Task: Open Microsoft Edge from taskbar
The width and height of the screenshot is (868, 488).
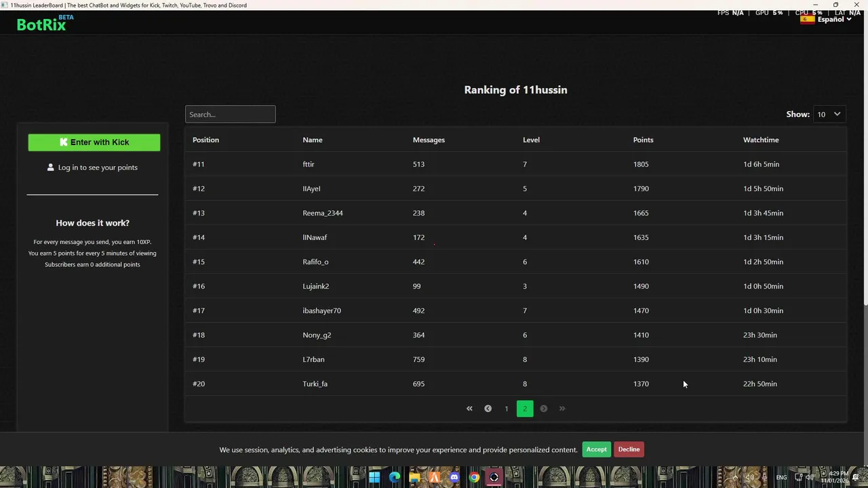Action: 395,477
